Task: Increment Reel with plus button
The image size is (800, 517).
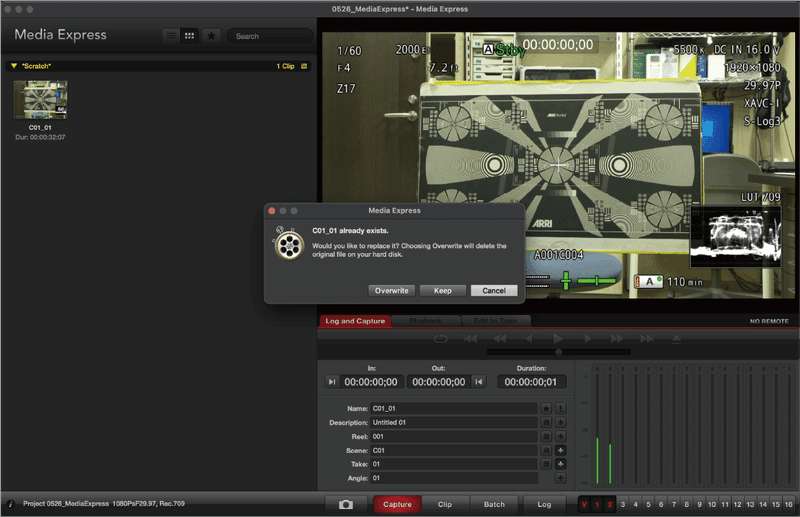Action: click(x=560, y=436)
